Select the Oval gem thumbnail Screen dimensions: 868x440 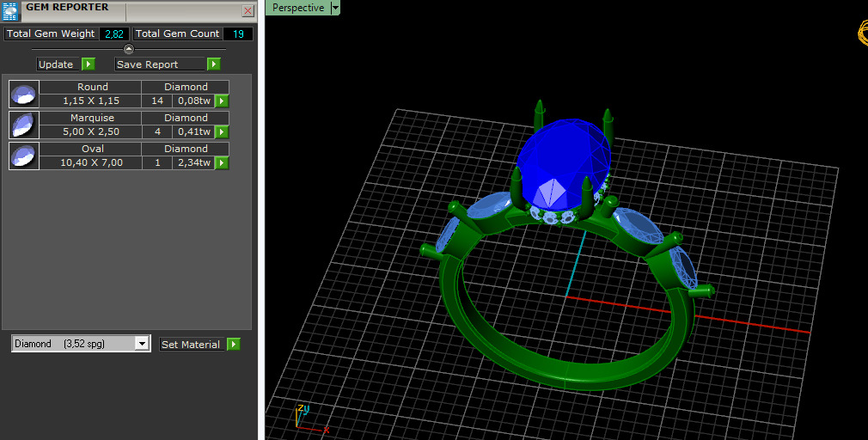point(24,156)
